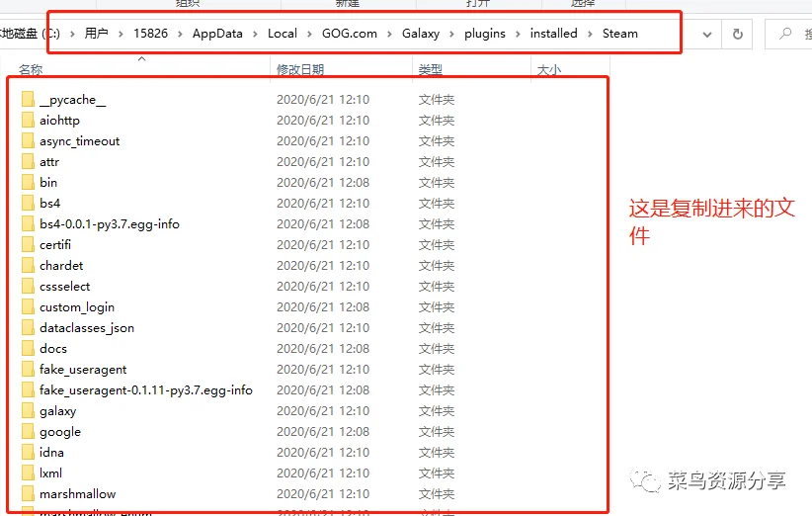Click the galaxy folder icon
This screenshot has height=516, width=812.
pyautogui.click(x=28, y=410)
